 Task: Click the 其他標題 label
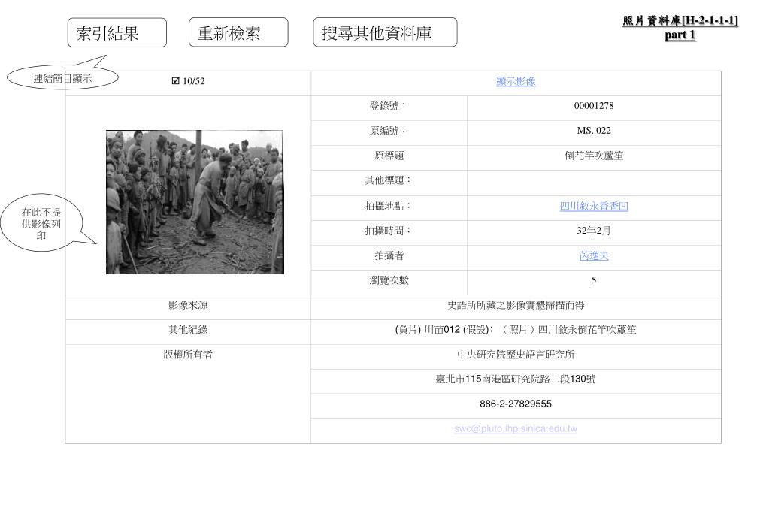tap(387, 180)
